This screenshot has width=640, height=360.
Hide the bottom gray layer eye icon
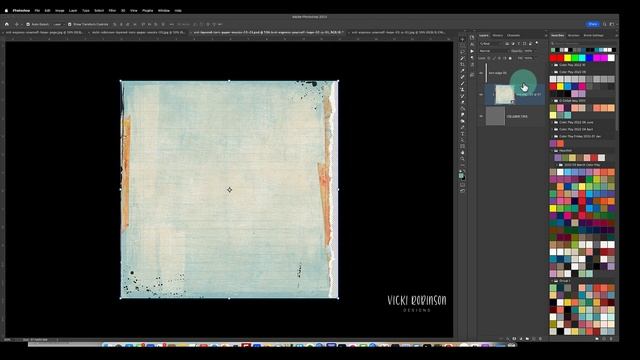click(x=481, y=116)
